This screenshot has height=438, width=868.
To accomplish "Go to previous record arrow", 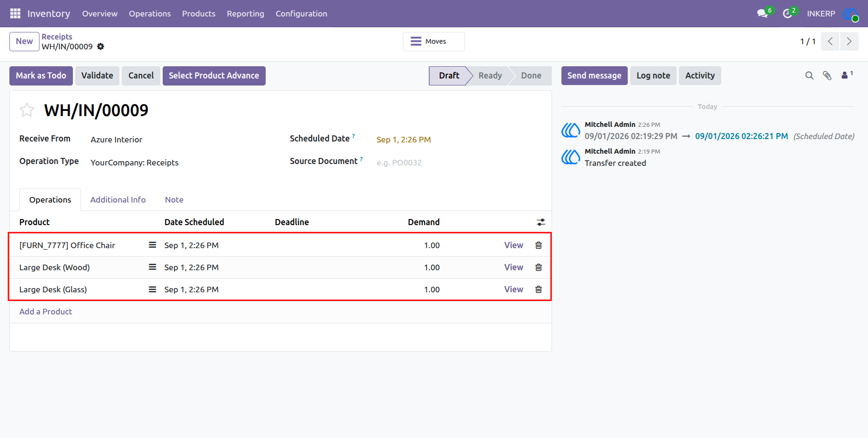I will 830,41.
